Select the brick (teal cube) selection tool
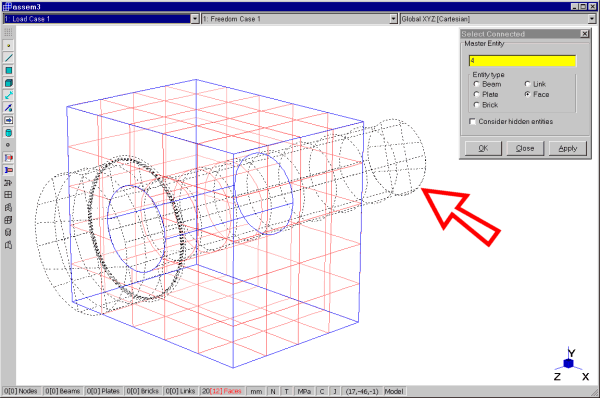The image size is (600, 398). (8, 83)
